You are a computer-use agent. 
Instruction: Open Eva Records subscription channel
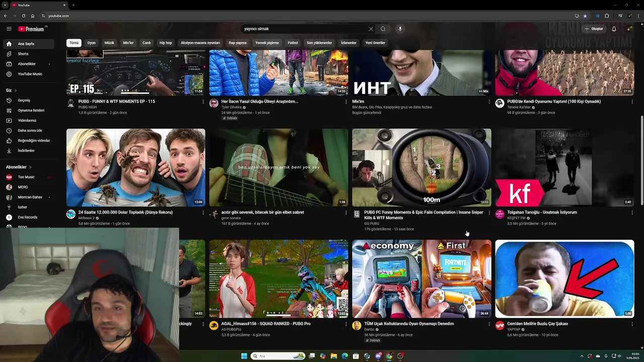coord(28,217)
